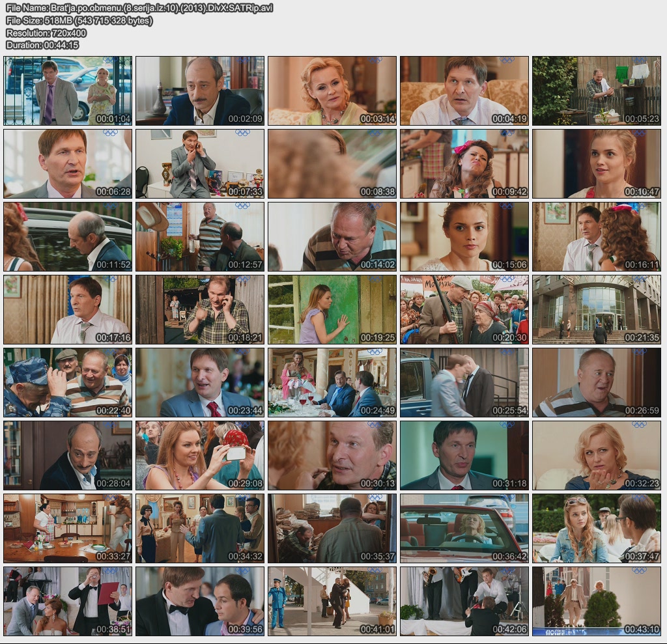Open the frame timestamped 00:28:04
667x644 pixels.
[x=68, y=455]
